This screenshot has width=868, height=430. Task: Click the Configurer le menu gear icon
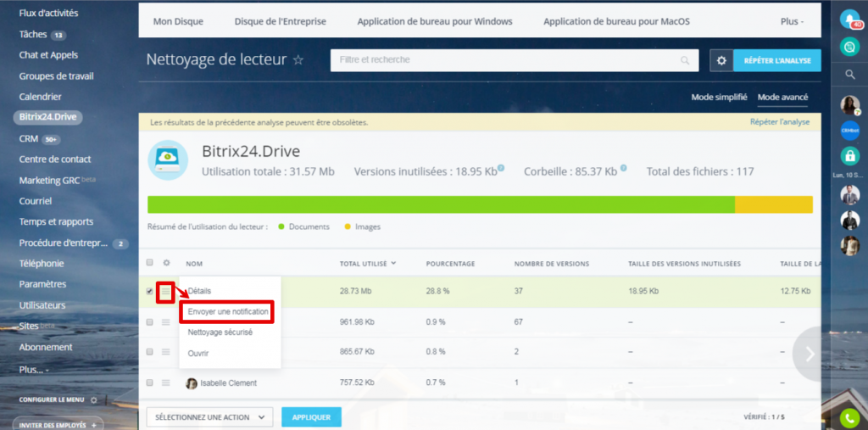(93, 399)
